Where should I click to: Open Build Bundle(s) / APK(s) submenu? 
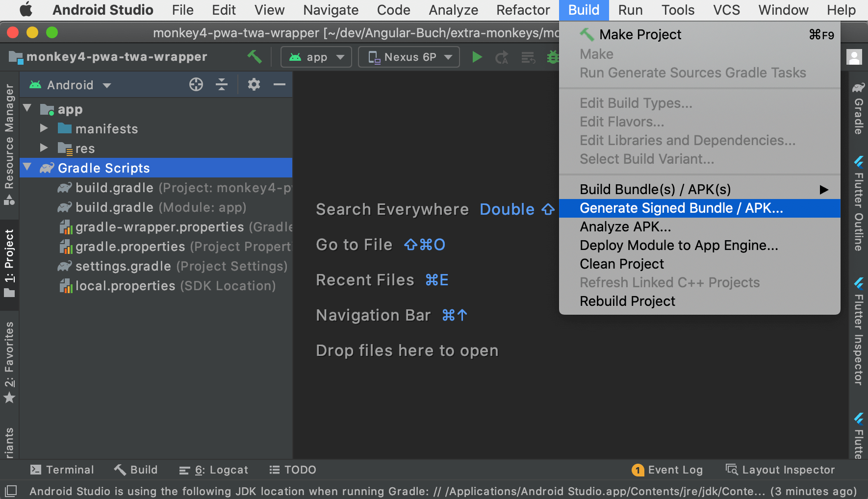(x=700, y=189)
